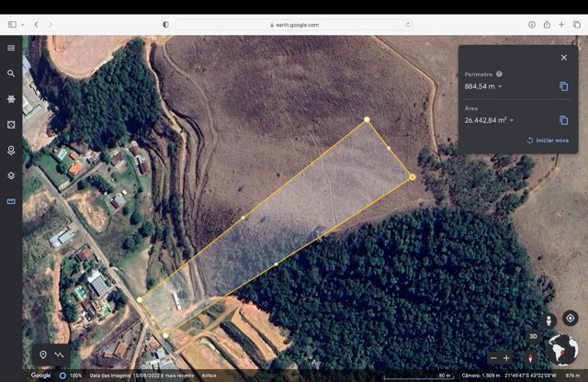Copy the area value to clipboard

[563, 120]
